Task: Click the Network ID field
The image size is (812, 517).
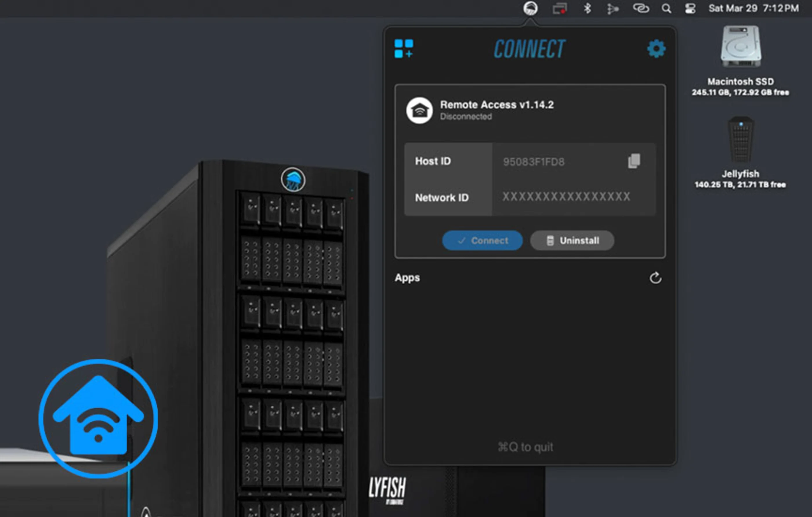Action: coord(566,197)
